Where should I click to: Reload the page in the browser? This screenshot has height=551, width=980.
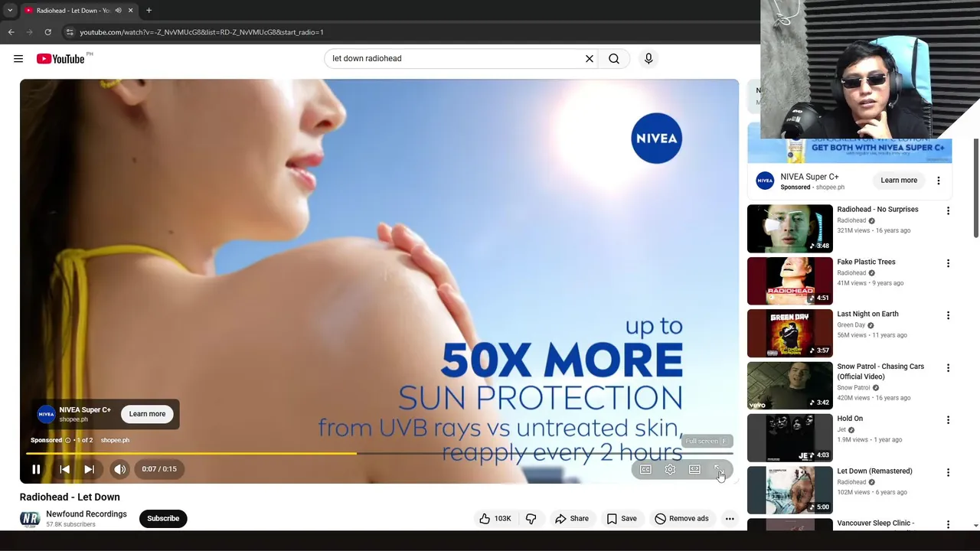pos(47,32)
